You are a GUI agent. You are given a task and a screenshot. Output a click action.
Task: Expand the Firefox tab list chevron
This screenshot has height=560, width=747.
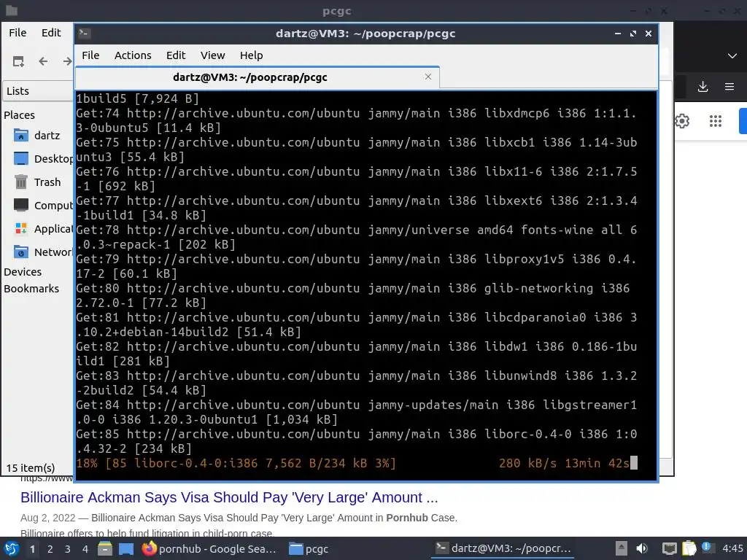732,55
